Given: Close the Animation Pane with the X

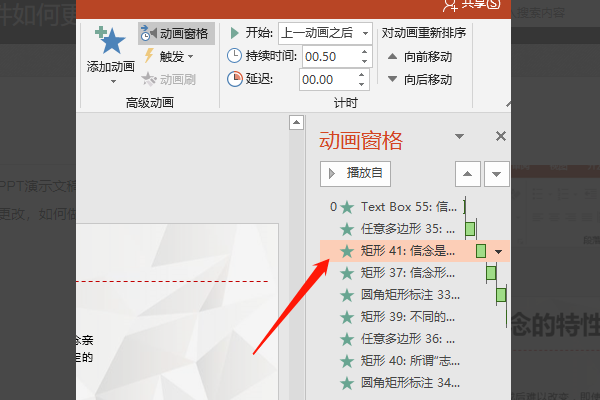Looking at the screenshot, I should pos(501,137).
